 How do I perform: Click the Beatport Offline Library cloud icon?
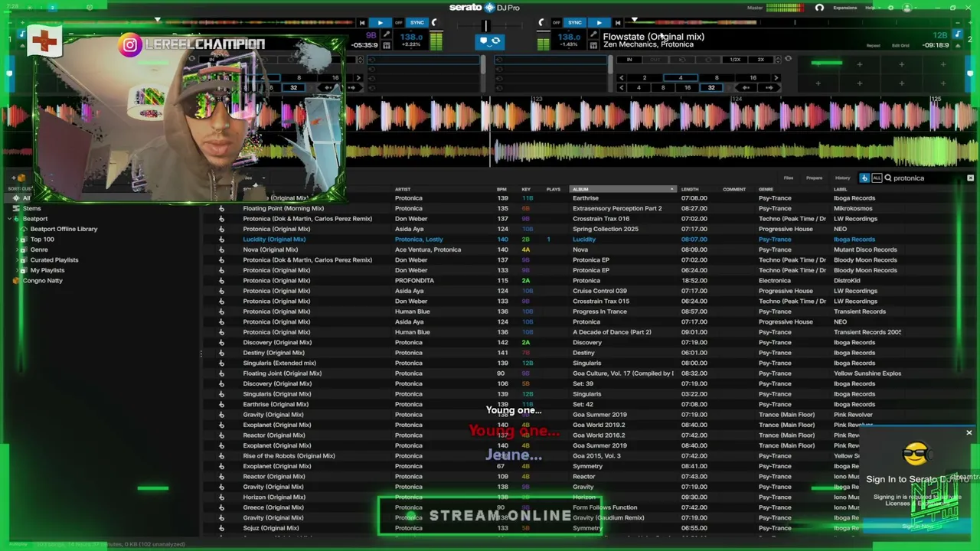[24, 229]
